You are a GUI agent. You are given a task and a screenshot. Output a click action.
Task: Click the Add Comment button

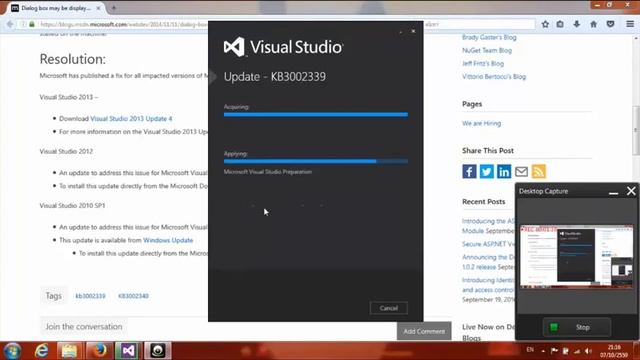coord(424,331)
